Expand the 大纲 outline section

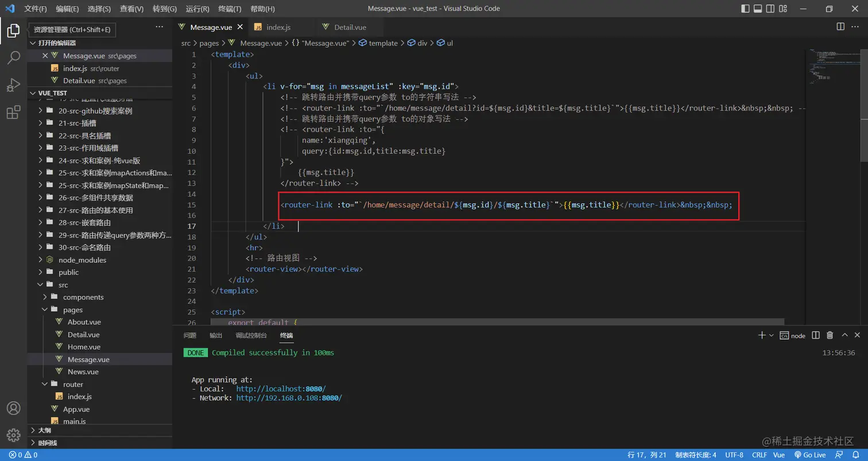coord(33,430)
